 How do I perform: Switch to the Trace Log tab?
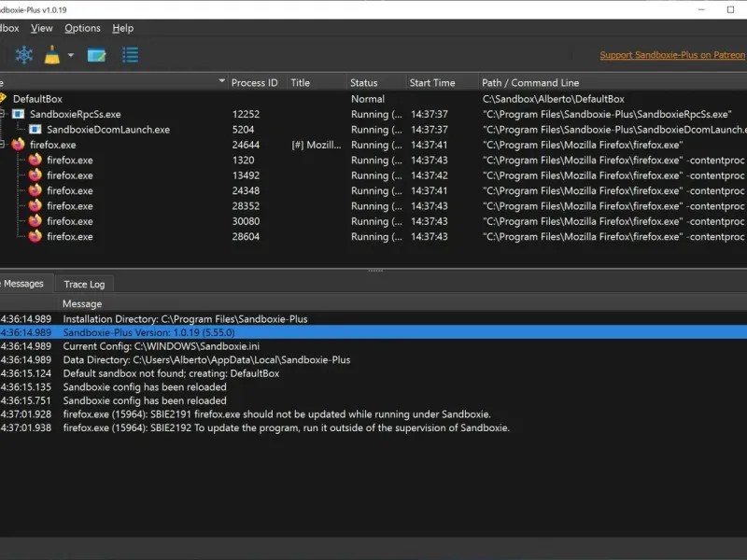coord(84,285)
